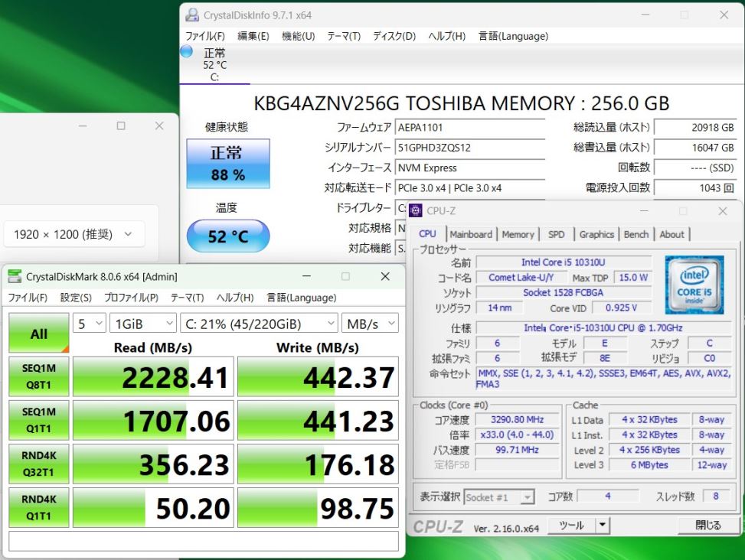Open ヘルプ(H) menu in CrystalDiskMark

(235, 298)
